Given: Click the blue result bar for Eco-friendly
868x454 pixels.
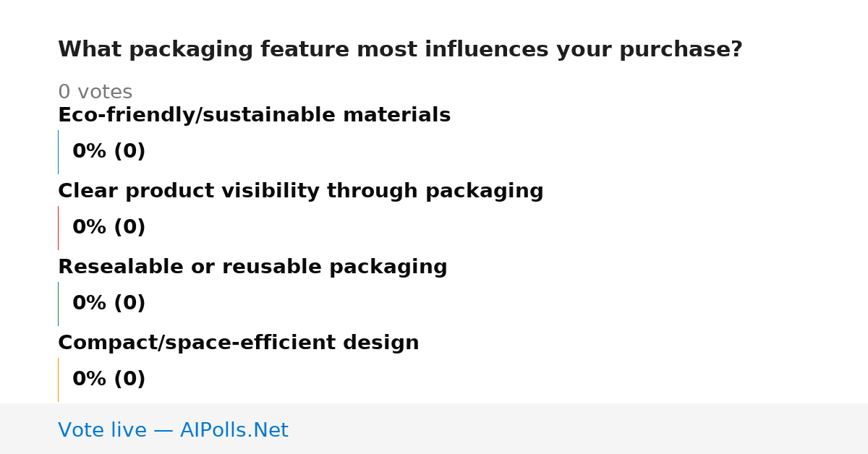Looking at the screenshot, I should click(x=58, y=152).
